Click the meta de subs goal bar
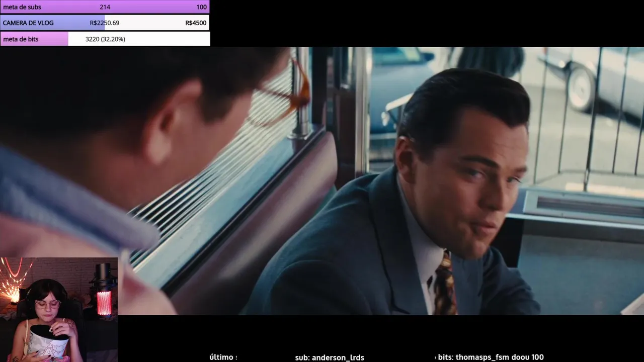The width and height of the screenshot is (644, 362). click(105, 7)
